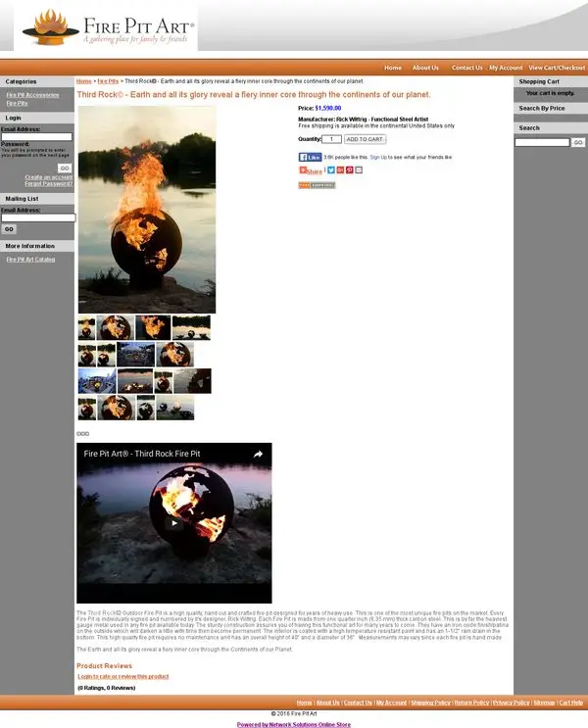The height and width of the screenshot is (728, 588).
Task: Add the fire pit to cart
Action: point(366,139)
